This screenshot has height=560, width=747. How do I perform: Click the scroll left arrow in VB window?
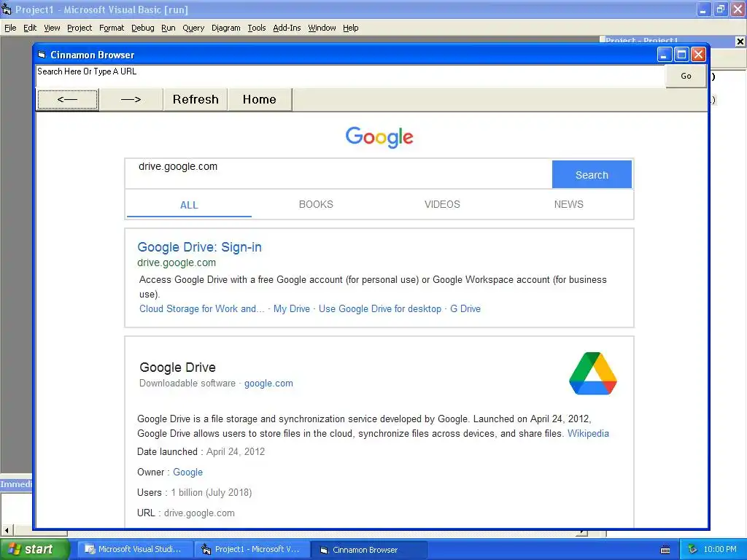tap(7, 530)
